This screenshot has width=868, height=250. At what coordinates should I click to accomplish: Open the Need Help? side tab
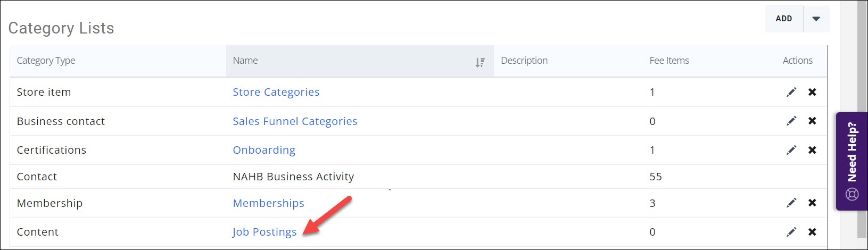click(852, 161)
